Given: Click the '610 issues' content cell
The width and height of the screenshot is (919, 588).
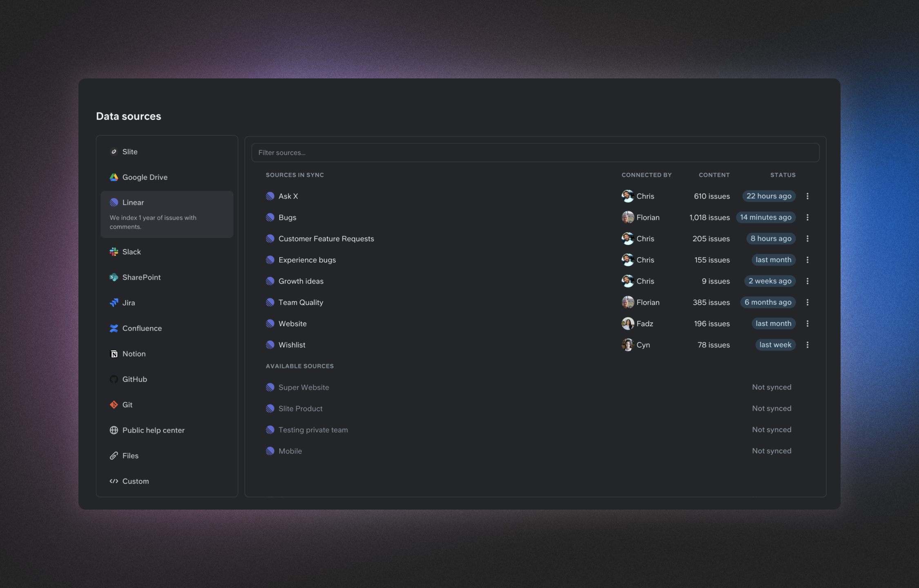Looking at the screenshot, I should click(x=712, y=196).
